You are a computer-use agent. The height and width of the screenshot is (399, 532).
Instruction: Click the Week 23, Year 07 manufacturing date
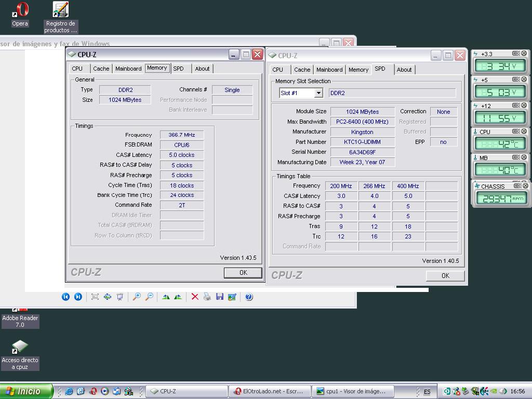362,162
